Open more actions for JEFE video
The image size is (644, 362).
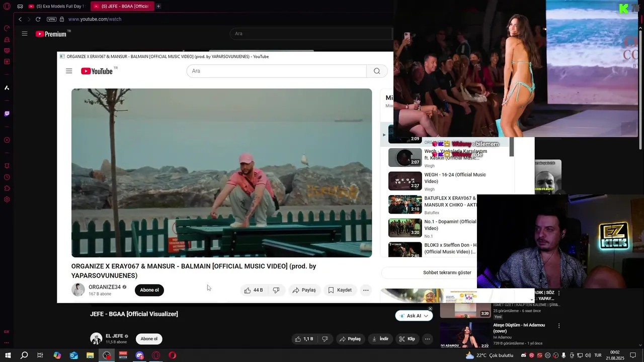(x=427, y=339)
